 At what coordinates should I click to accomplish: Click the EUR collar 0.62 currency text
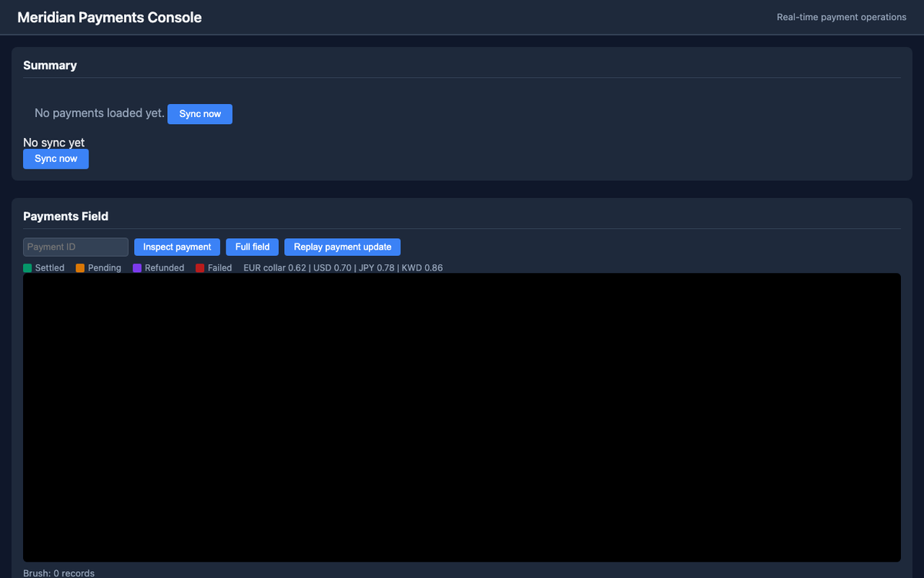[x=275, y=268]
